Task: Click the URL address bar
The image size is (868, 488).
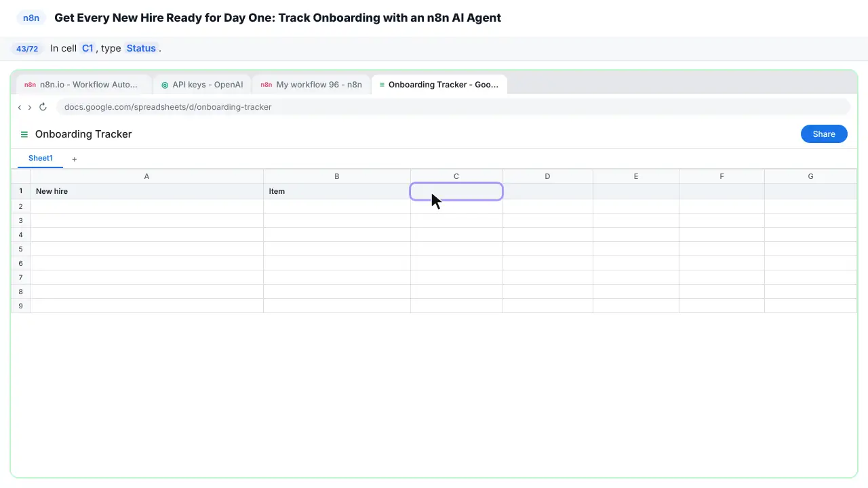Action: [453, 107]
